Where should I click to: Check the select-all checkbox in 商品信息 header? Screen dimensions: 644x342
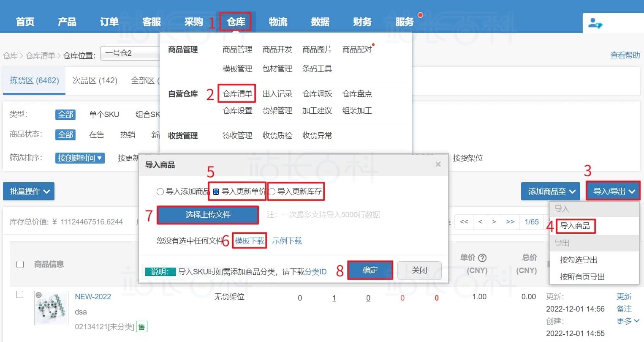click(19, 264)
